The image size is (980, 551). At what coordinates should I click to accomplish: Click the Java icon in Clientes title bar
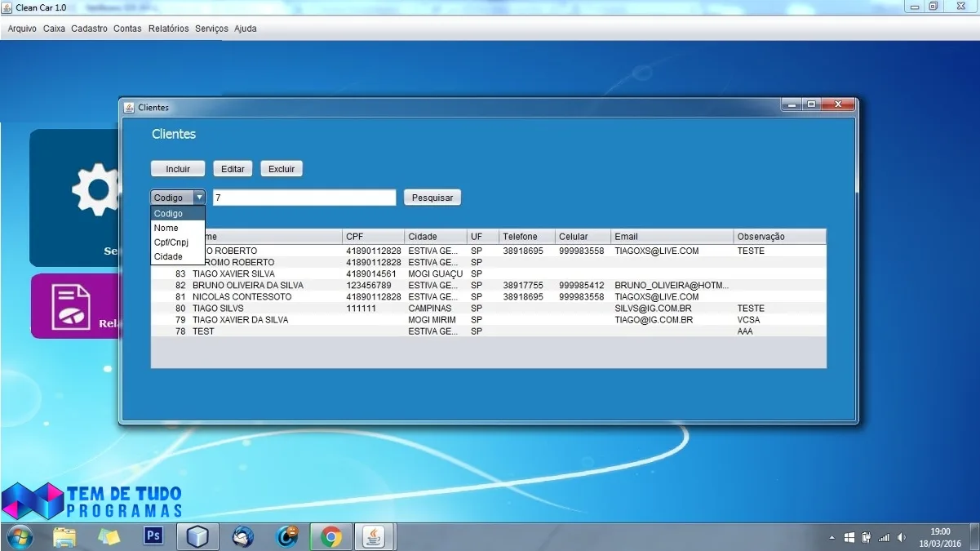[129, 107]
